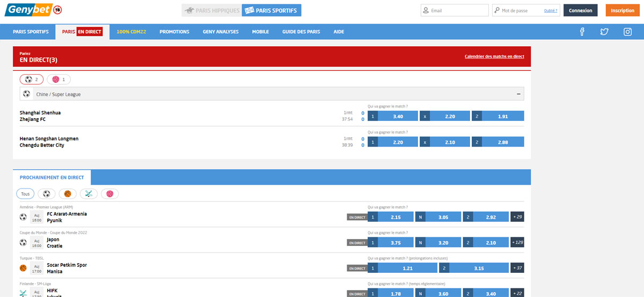Screen dimensions: 644x297
Task: Click the Inscription button
Action: click(x=623, y=10)
